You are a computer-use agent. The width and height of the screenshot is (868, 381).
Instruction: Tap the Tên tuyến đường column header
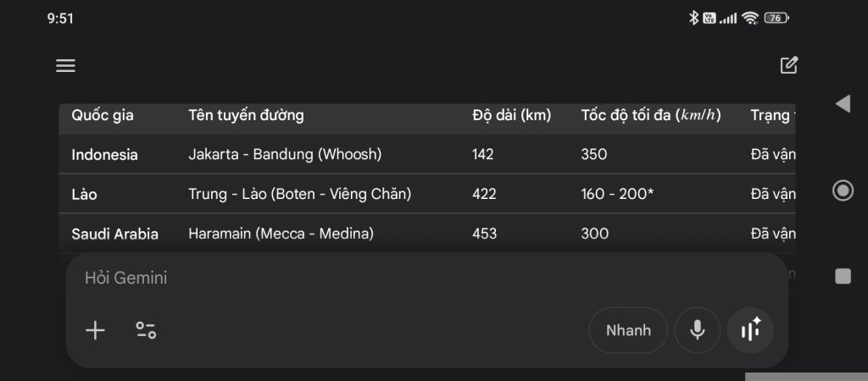pyautogui.click(x=246, y=115)
